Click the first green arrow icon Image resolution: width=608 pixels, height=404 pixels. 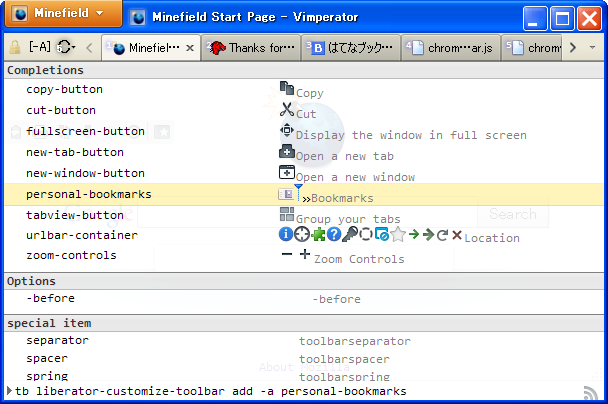tap(414, 234)
